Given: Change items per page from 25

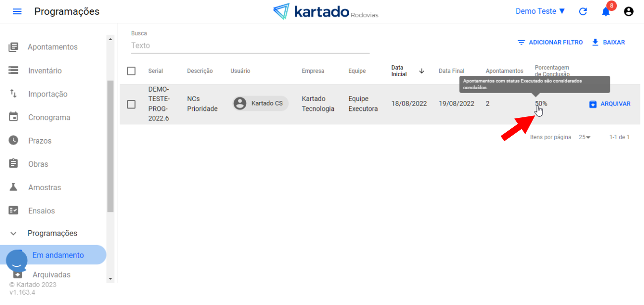Looking at the screenshot, I should point(585,137).
